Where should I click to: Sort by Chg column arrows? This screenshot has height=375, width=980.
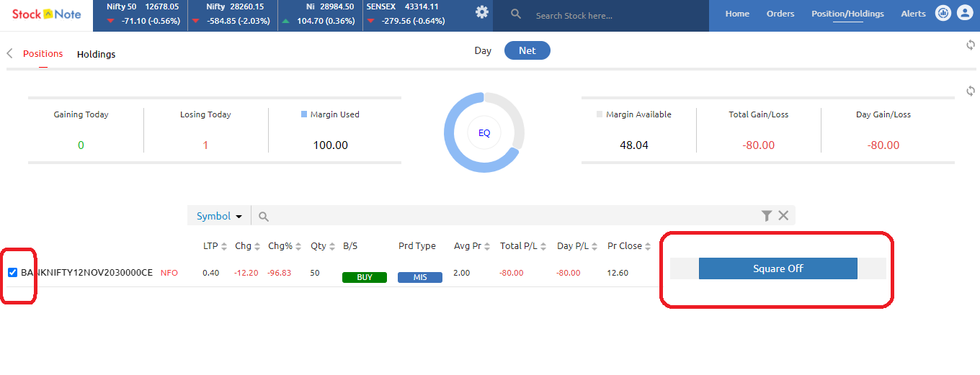[257, 246]
